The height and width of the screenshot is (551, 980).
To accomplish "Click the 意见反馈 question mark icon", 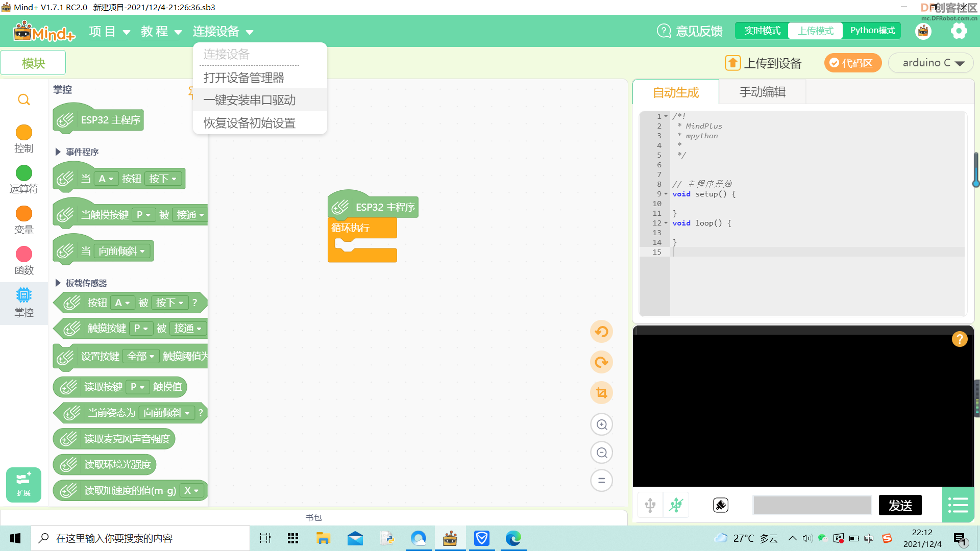I will click(x=664, y=31).
